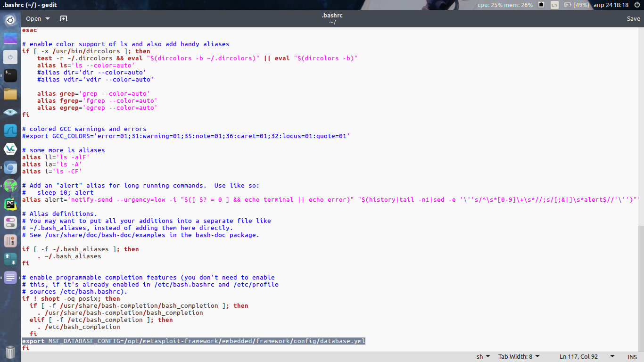Image resolution: width=644 pixels, height=362 pixels.
Task: Launch the terminal from the dock
Action: pyautogui.click(x=10, y=75)
